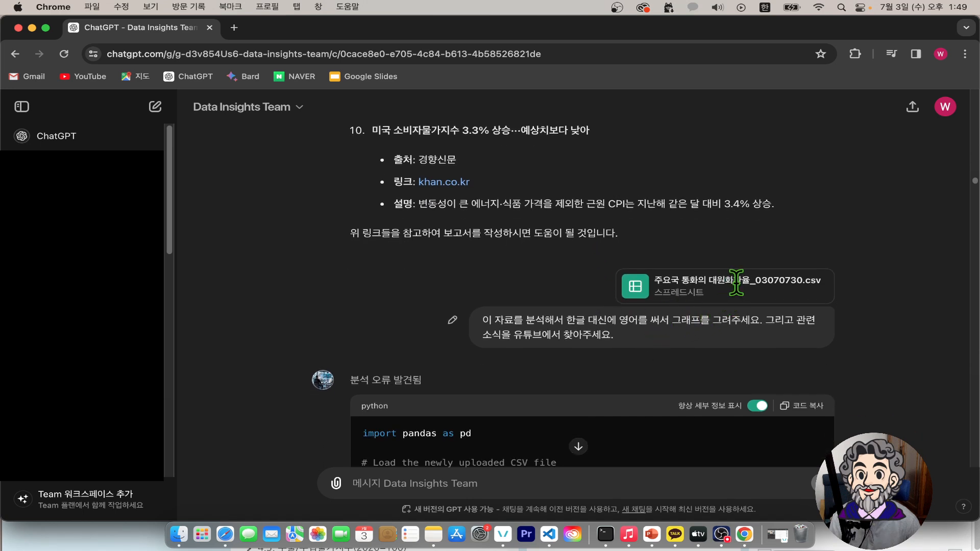Open the ChatGPT bookmark
Viewport: 980px width, 551px height.
(x=188, y=77)
